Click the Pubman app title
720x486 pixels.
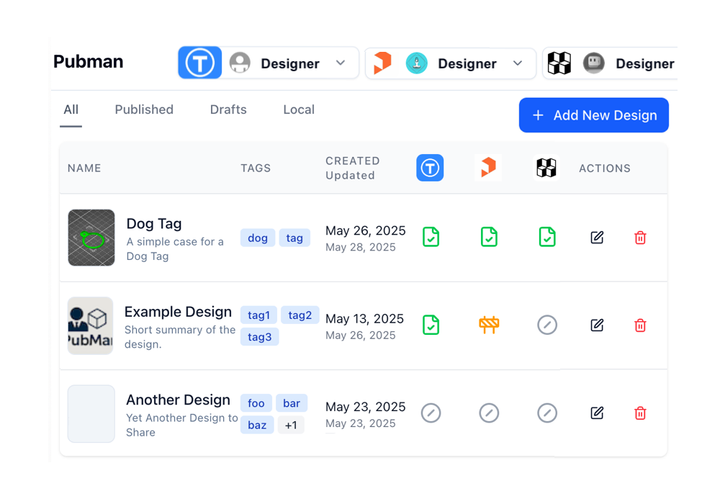coord(88,62)
